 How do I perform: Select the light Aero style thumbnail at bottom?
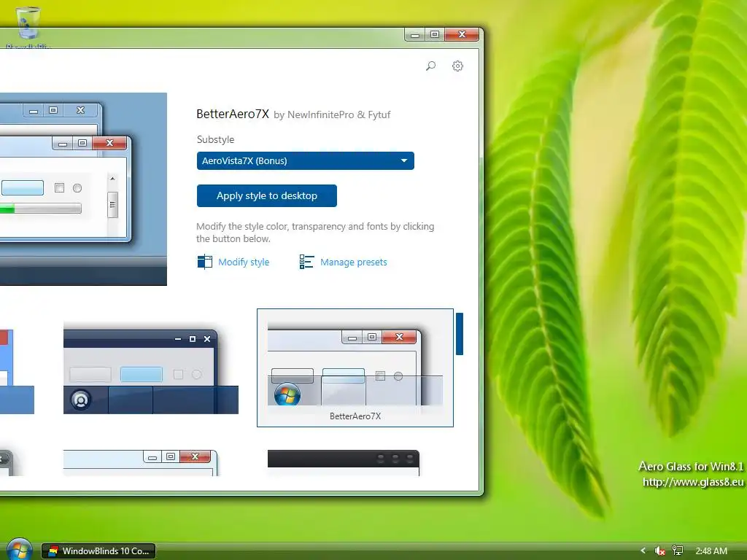pos(141,462)
